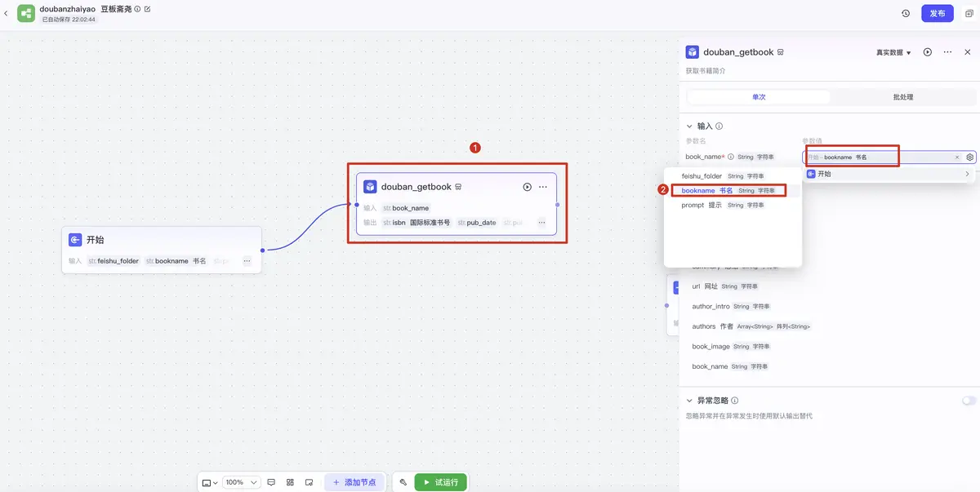Edit the workflow name with pencil icon
The height and width of the screenshot is (492, 980).
pos(148,9)
